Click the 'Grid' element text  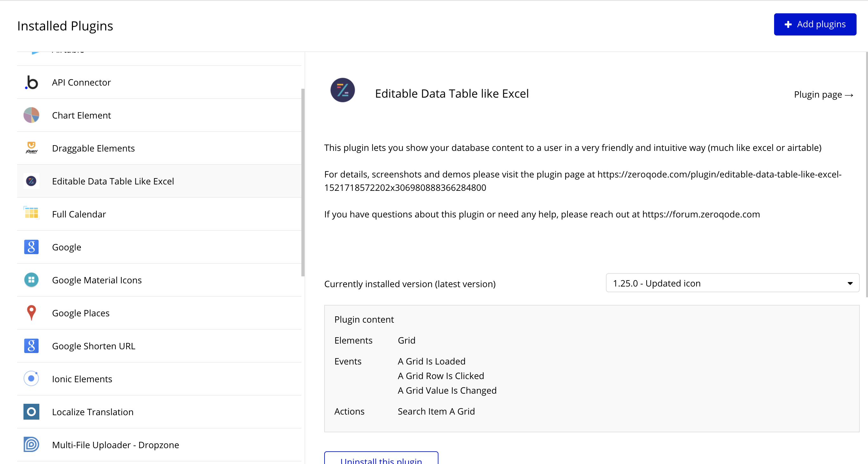click(406, 340)
